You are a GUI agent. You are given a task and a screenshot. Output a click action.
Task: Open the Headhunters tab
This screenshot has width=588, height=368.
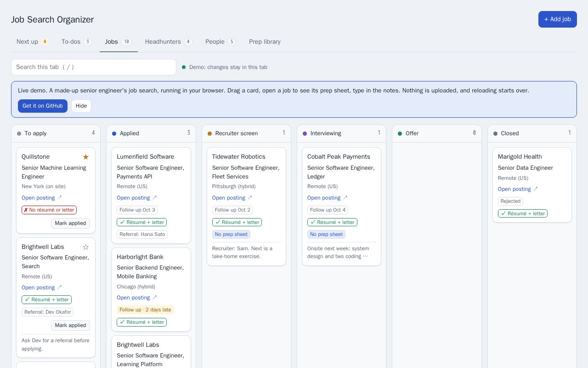point(169,42)
